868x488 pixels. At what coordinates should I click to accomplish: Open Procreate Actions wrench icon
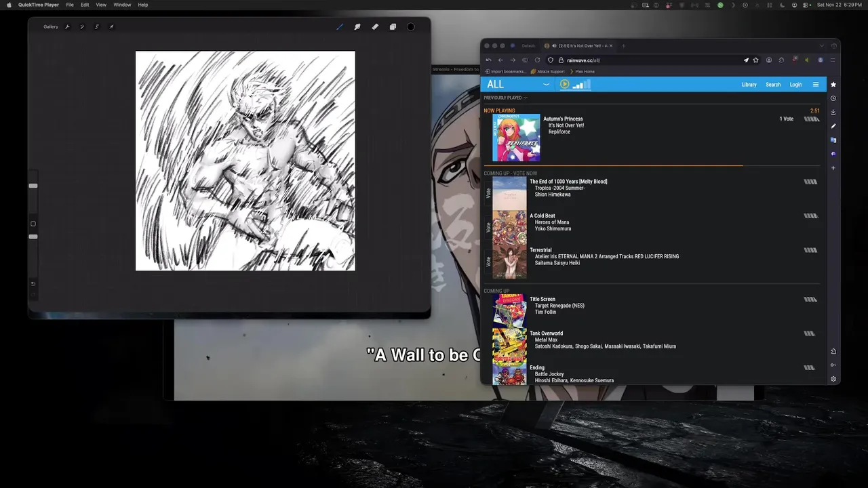tap(67, 27)
